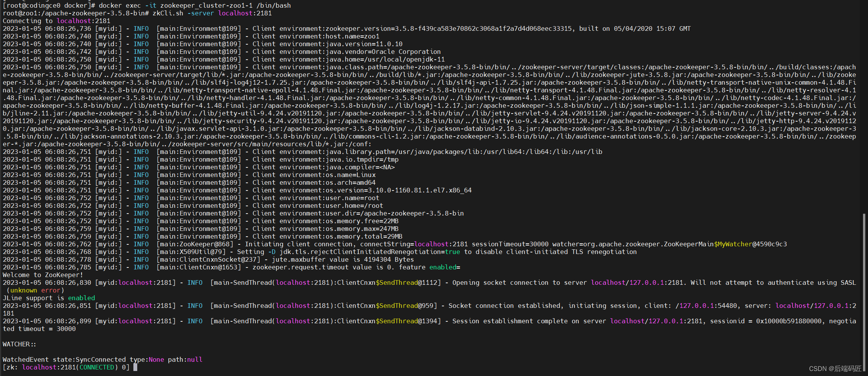This screenshot has height=376, width=868.
Task: Click the 'os.name=Linux' entry
Action: [351, 175]
